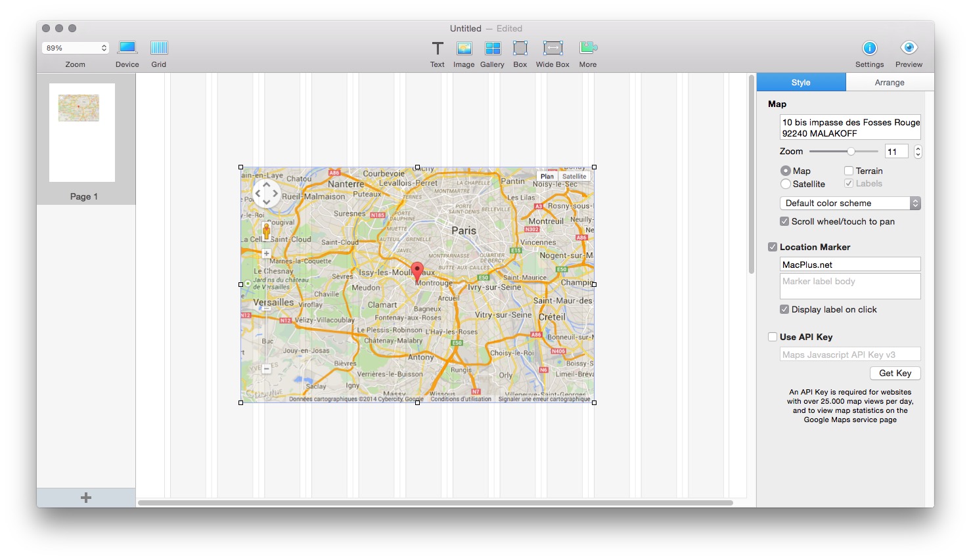
Task: Click Signaler une erreur cartographique link
Action: click(x=545, y=399)
